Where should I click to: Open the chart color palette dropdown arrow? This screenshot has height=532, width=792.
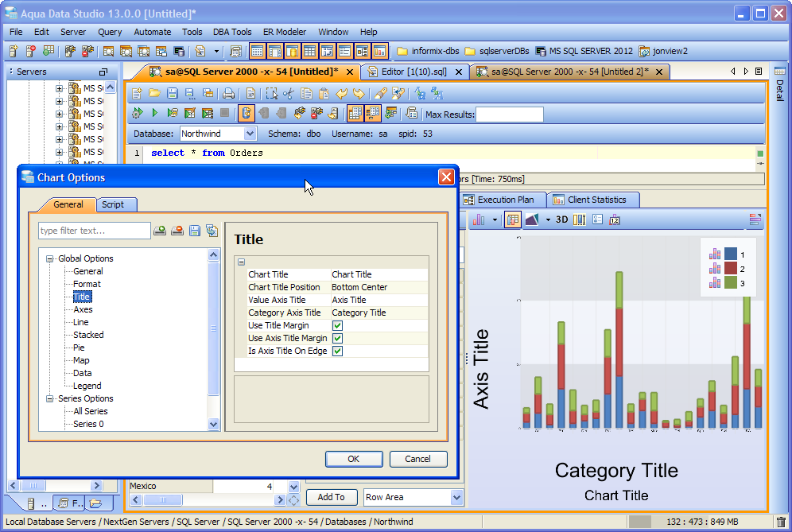point(548,219)
